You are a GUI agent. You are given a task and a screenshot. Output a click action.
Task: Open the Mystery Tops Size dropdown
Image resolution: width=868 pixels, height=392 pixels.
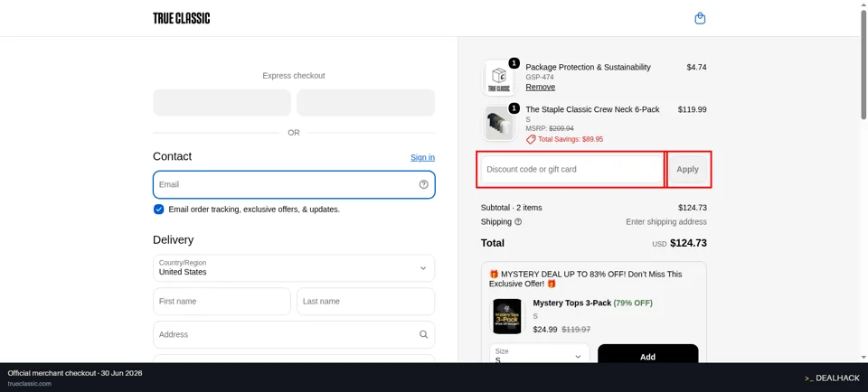(x=540, y=354)
